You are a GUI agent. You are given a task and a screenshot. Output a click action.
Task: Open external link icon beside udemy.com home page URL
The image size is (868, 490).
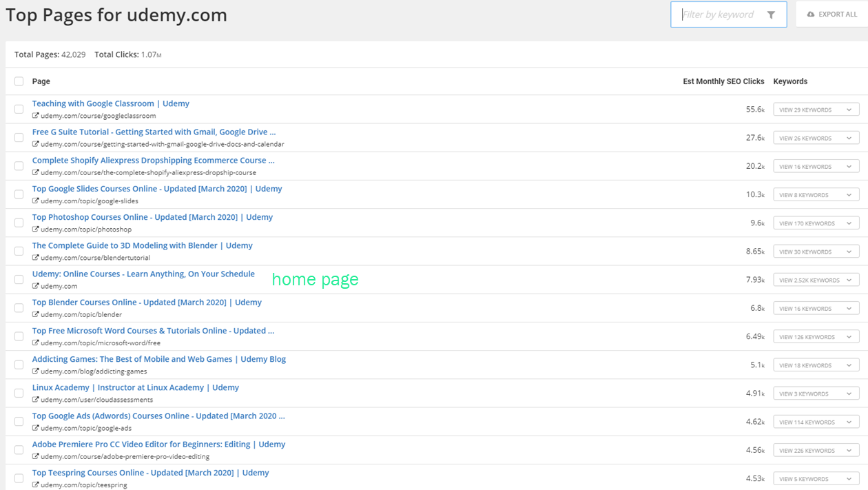pyautogui.click(x=35, y=286)
